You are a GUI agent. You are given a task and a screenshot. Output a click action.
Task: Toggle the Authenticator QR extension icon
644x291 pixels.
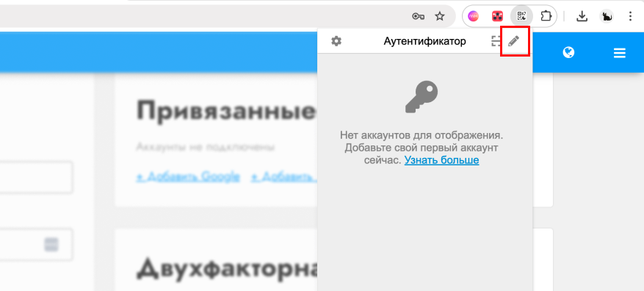pos(521,16)
